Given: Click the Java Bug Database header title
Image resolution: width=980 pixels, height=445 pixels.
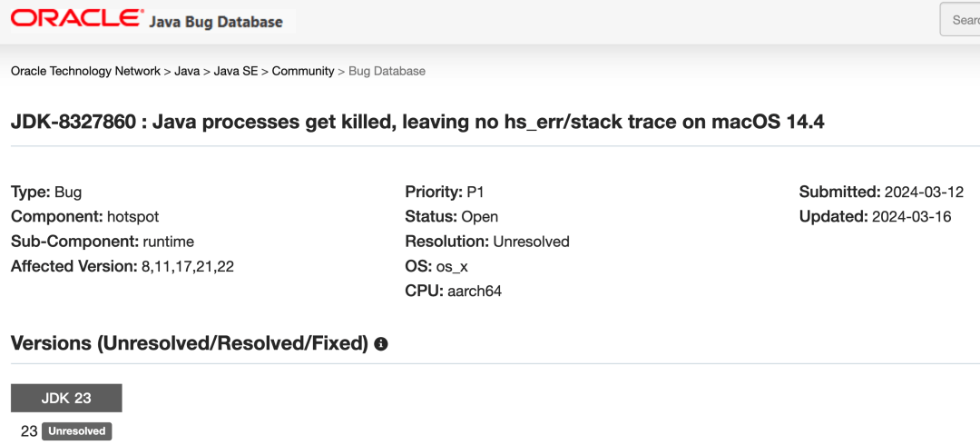Looking at the screenshot, I should pos(216,21).
